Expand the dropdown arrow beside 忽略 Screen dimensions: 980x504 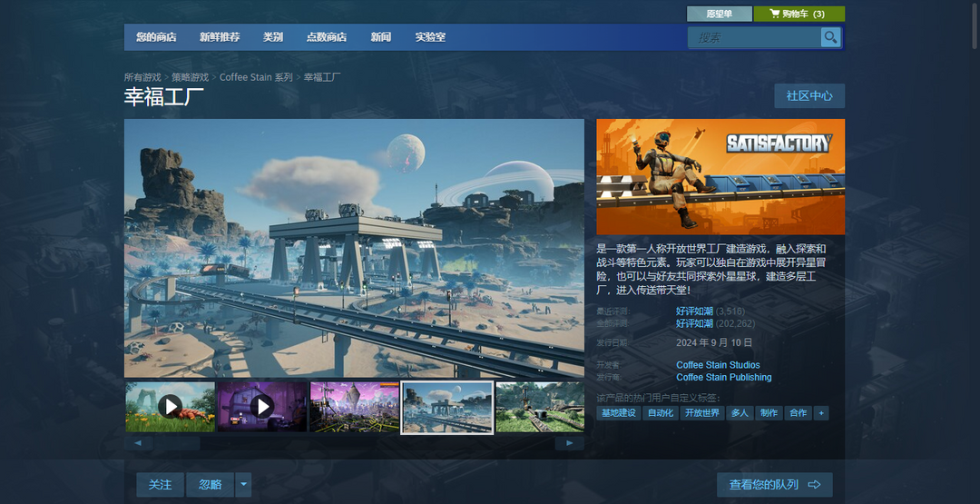pyautogui.click(x=244, y=485)
